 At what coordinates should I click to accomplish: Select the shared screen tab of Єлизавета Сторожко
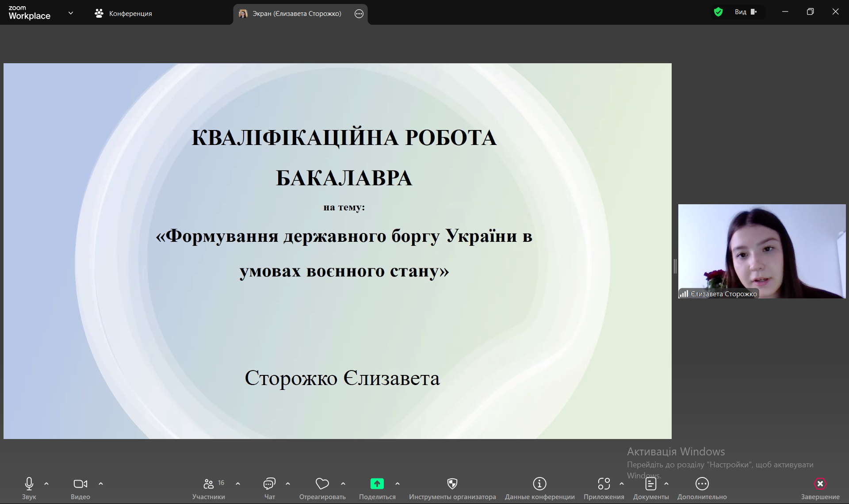click(292, 14)
